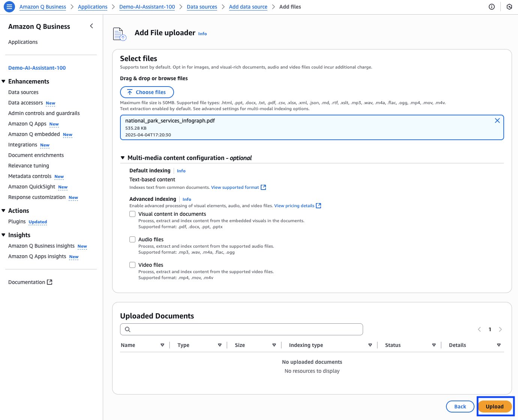The height and width of the screenshot is (420, 518).
Task: Click the info circle icon in top bar
Action: coord(492,7)
